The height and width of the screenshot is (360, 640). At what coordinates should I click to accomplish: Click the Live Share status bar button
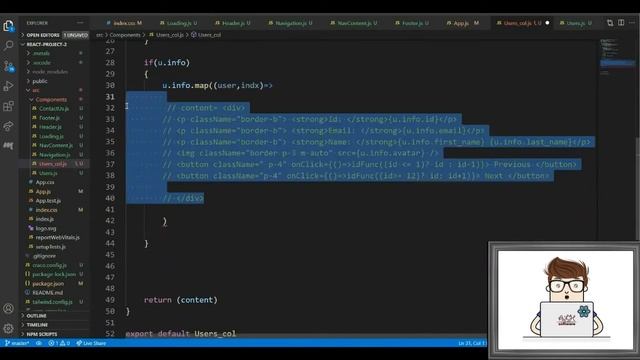click(91, 343)
